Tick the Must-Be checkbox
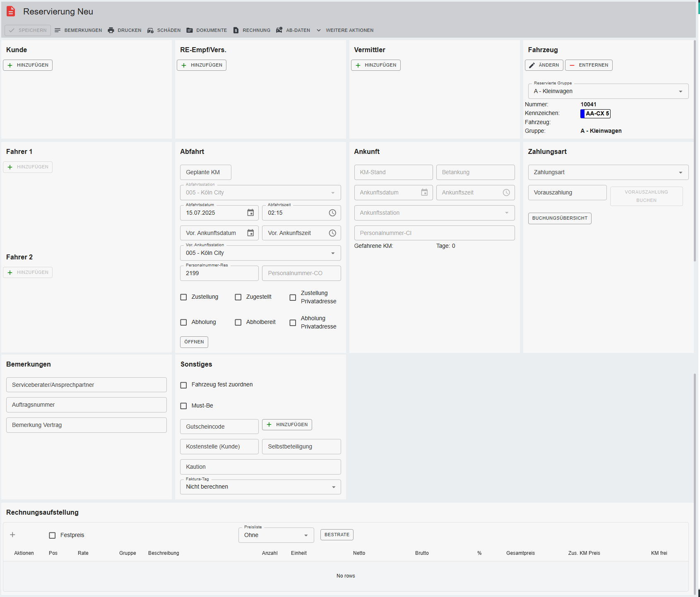700x597 pixels. 184,406
